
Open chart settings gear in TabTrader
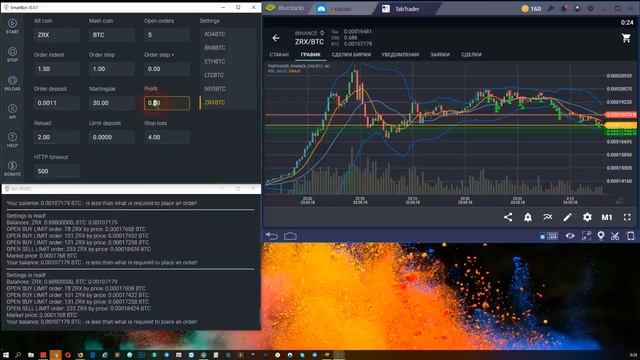pyautogui.click(x=587, y=217)
